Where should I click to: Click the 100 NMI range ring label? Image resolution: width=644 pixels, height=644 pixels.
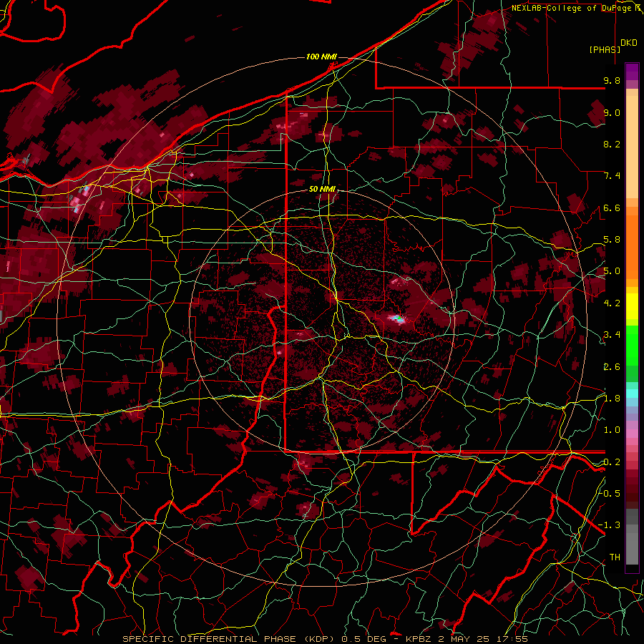click(321, 57)
